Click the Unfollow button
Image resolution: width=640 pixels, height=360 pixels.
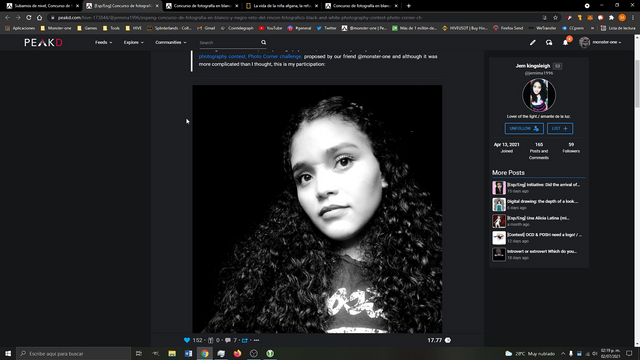pos(524,129)
